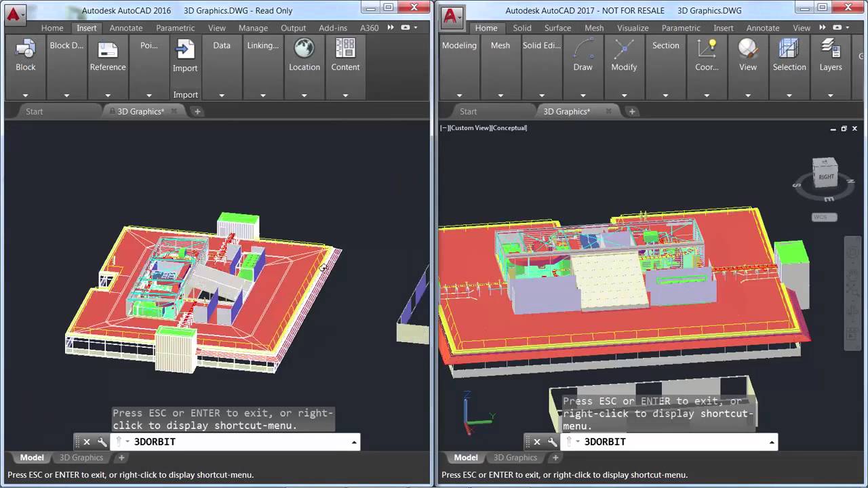Viewport: 868px width, 488px height.
Task: Open command history arrow in AutoCAD 2016 command line
Action: (353, 442)
